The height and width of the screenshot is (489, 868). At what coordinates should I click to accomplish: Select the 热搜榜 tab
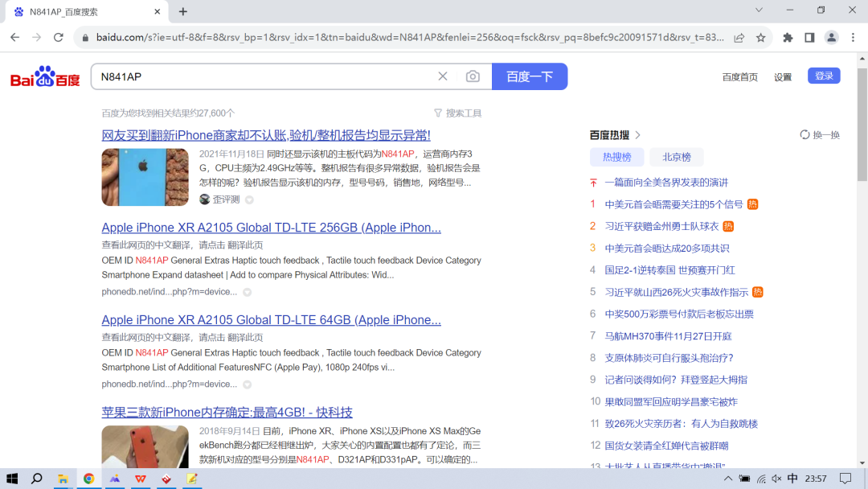click(616, 158)
